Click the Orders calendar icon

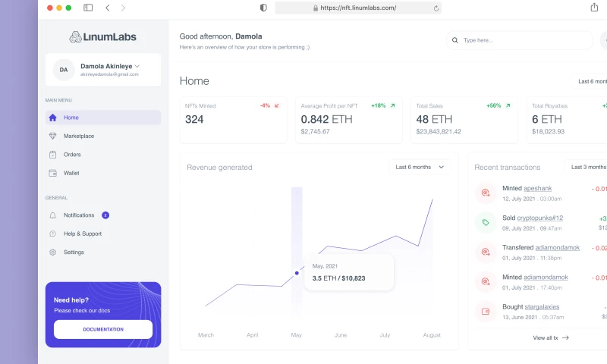coord(52,155)
